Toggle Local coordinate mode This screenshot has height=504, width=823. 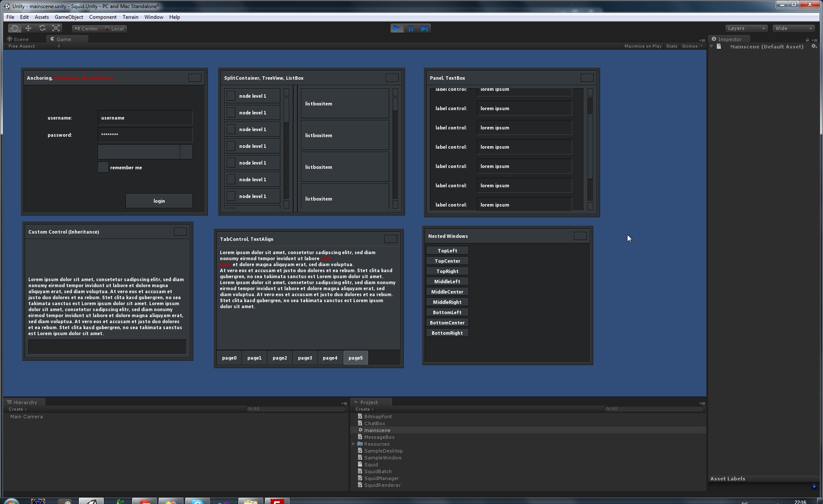114,28
